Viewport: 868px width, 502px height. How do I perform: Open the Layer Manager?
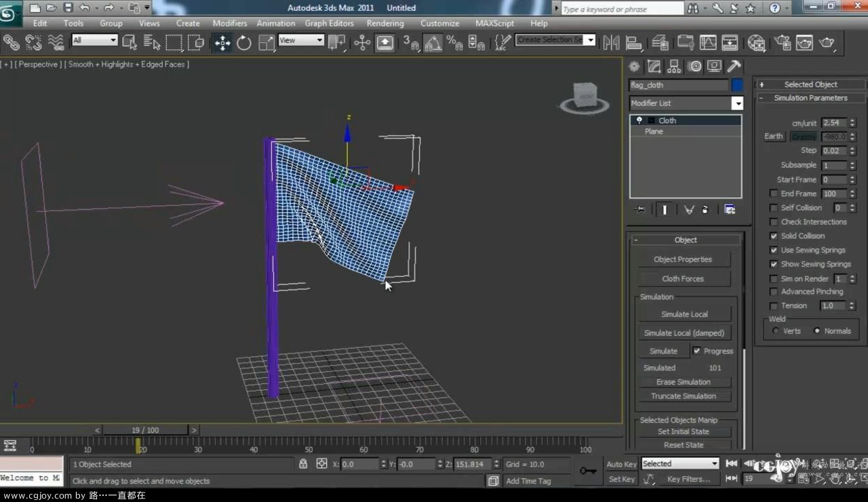[x=660, y=43]
